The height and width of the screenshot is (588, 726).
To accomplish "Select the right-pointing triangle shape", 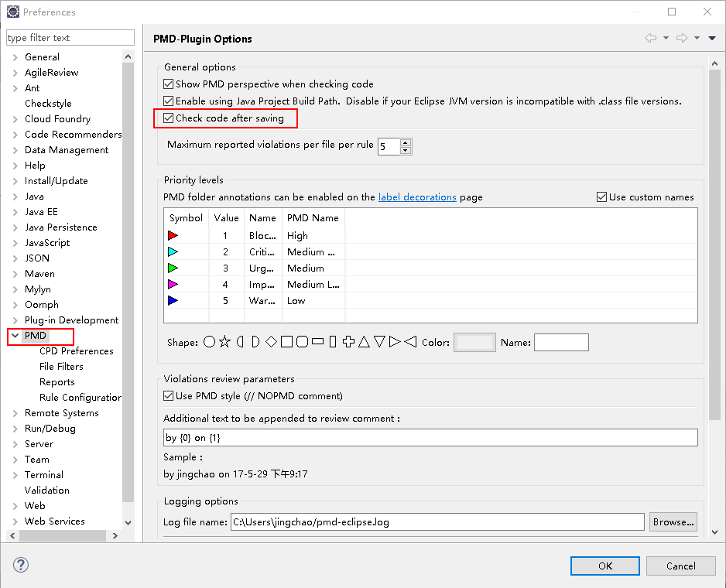I will click(395, 342).
